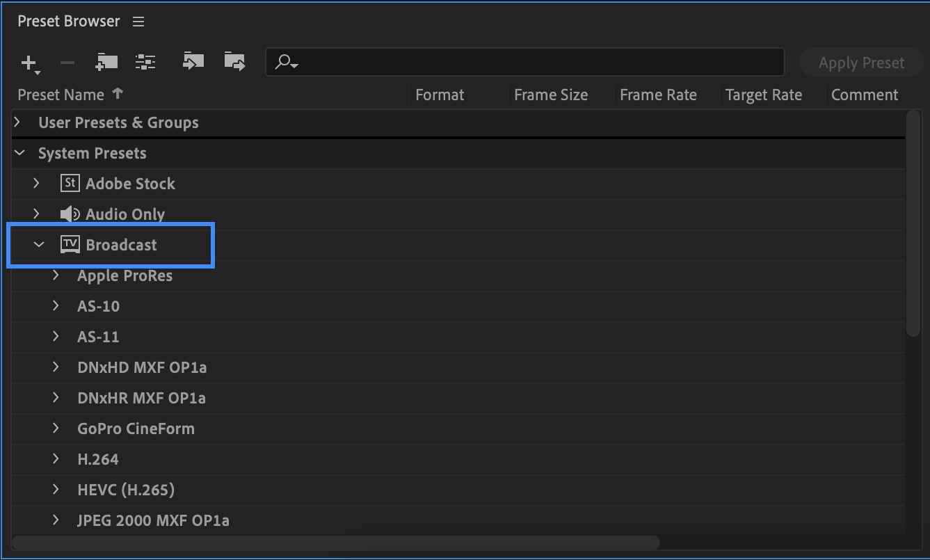
Task: Expand the HEVC (H.265) chevron
Action: pos(56,490)
